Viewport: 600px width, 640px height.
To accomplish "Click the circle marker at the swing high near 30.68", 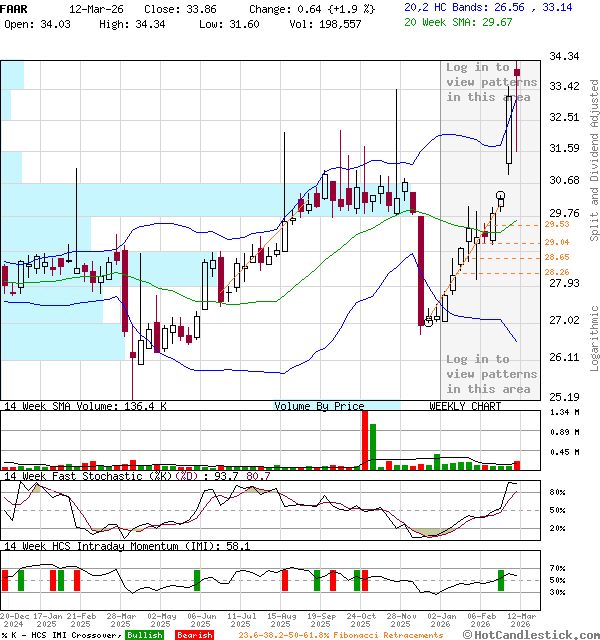I will click(x=500, y=196).
